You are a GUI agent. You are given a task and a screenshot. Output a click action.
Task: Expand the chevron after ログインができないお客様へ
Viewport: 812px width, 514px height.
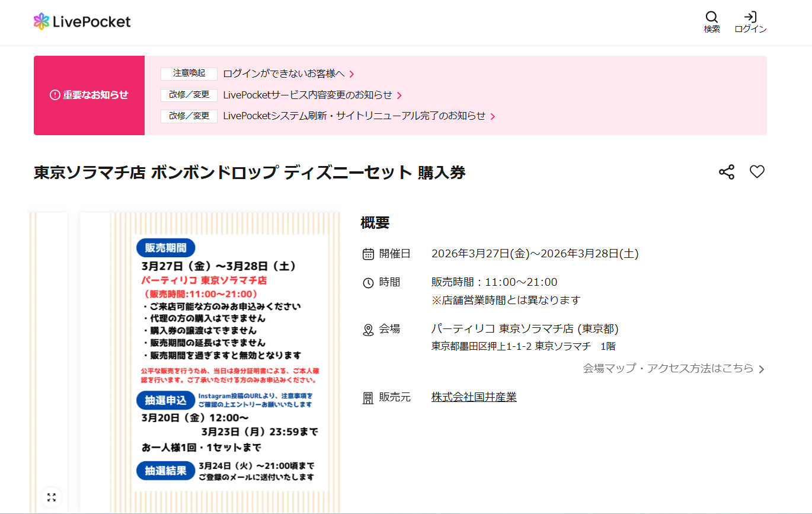[x=352, y=74]
